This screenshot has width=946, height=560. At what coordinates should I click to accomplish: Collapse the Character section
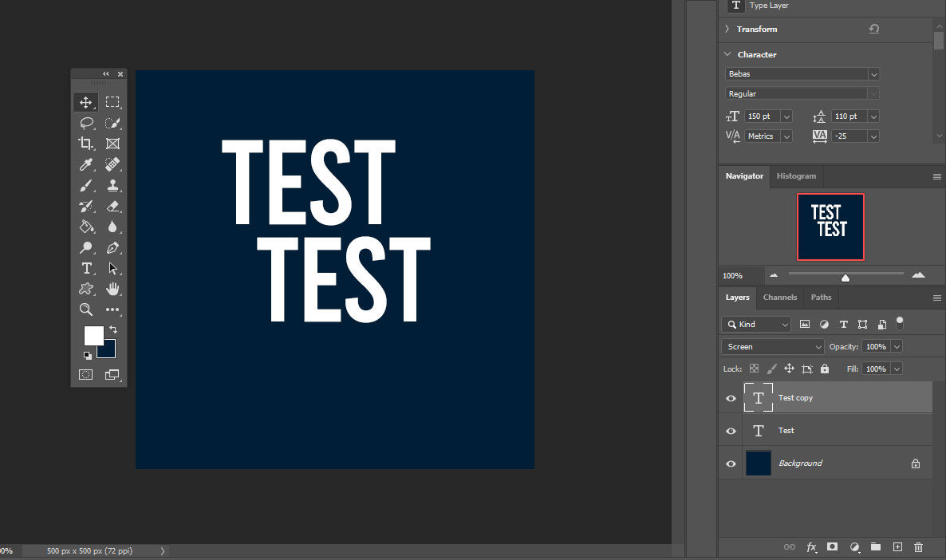(x=727, y=54)
